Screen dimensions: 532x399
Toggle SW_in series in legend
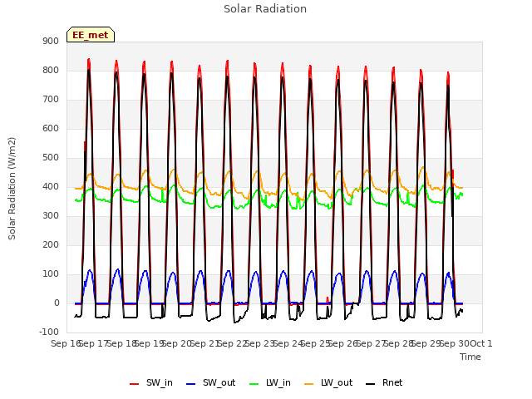pos(151,382)
